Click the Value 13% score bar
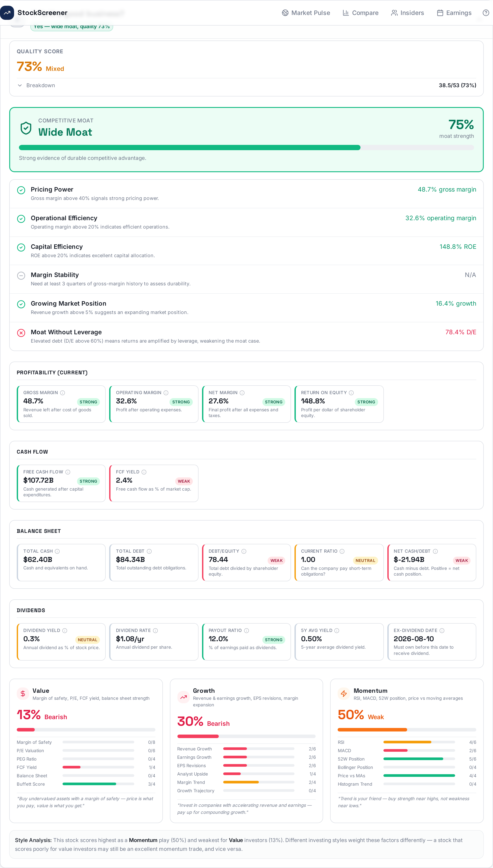 pos(86,730)
